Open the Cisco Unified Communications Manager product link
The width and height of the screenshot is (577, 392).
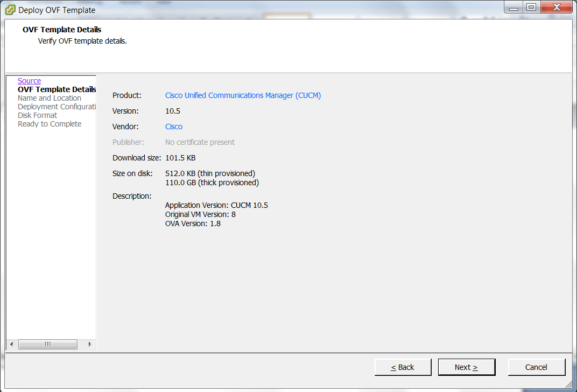click(x=243, y=95)
